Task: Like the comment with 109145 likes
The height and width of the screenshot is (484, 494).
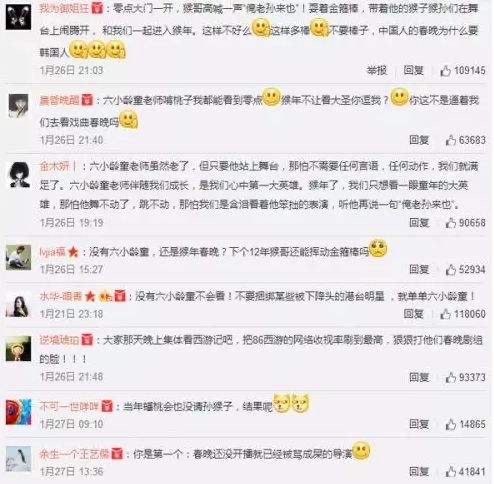Action: pos(445,70)
